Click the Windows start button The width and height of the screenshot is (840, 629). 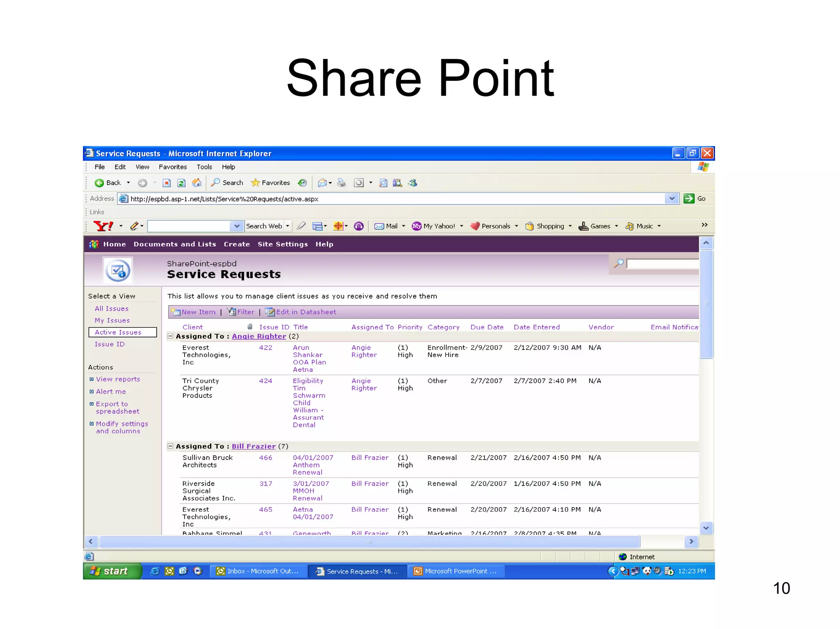coord(113,571)
